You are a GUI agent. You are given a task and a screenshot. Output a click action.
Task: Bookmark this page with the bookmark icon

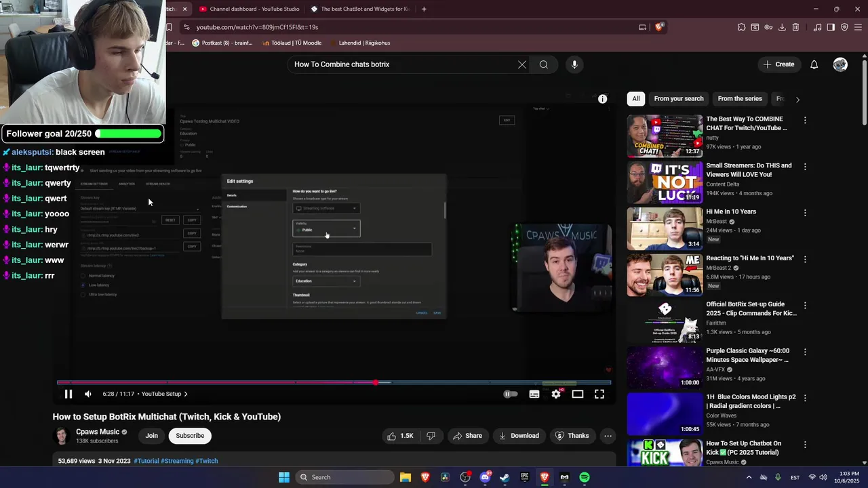tap(169, 27)
